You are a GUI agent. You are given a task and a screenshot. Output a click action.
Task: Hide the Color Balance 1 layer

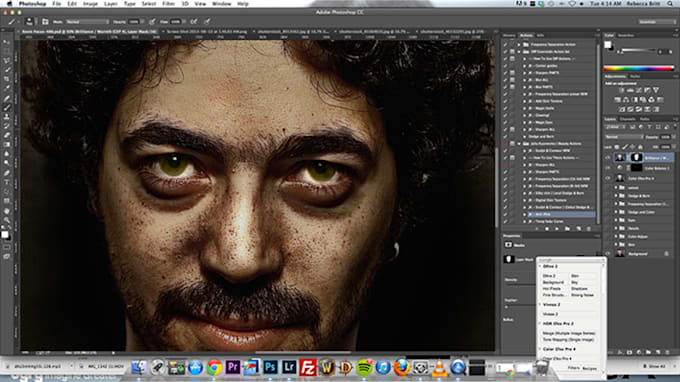point(608,168)
